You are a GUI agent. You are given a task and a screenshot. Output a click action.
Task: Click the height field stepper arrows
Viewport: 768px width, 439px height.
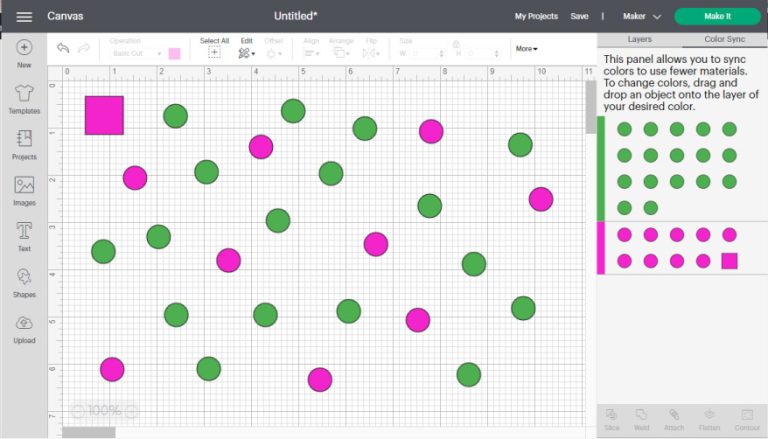pos(497,53)
